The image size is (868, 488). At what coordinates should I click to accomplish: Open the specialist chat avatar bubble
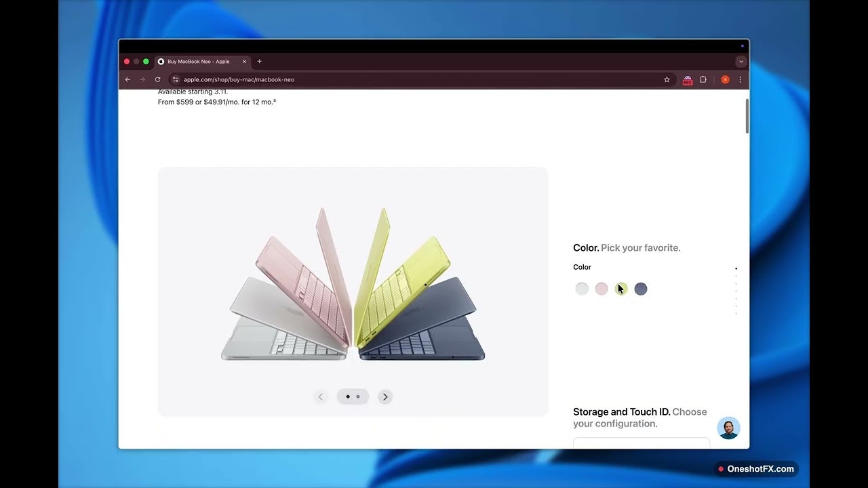point(728,428)
